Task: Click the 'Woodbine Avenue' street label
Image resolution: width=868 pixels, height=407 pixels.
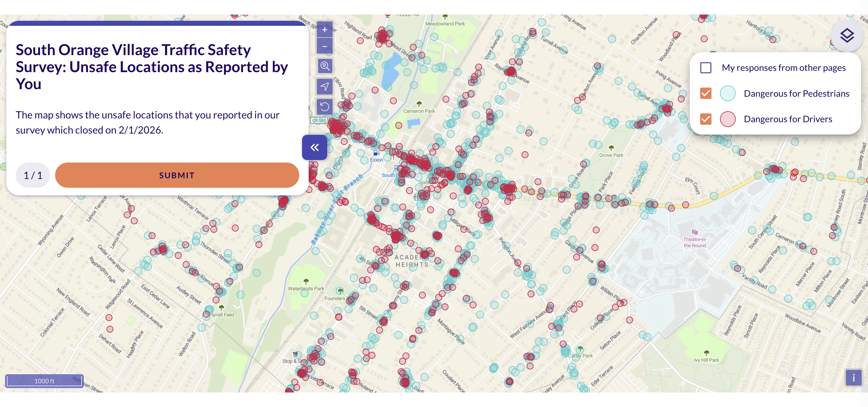Action: (802, 323)
